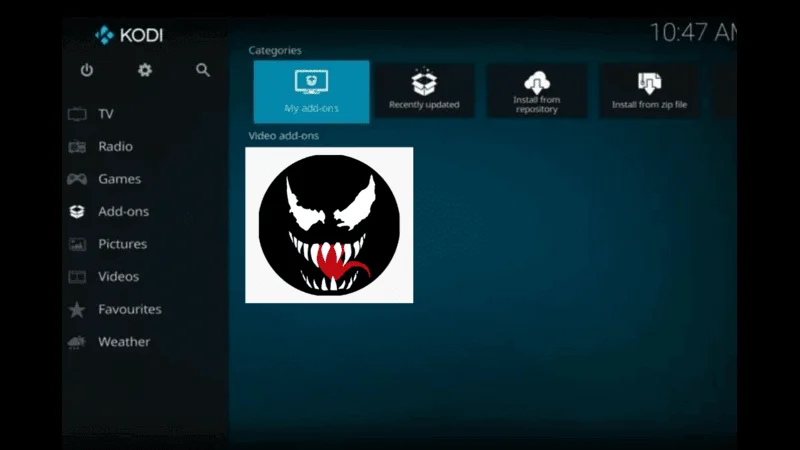Open the Videos section
Viewport: 800px width, 450px height.
click(118, 277)
